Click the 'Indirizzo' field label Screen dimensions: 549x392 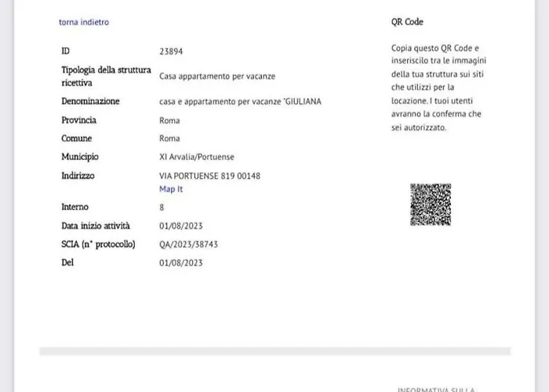78,176
